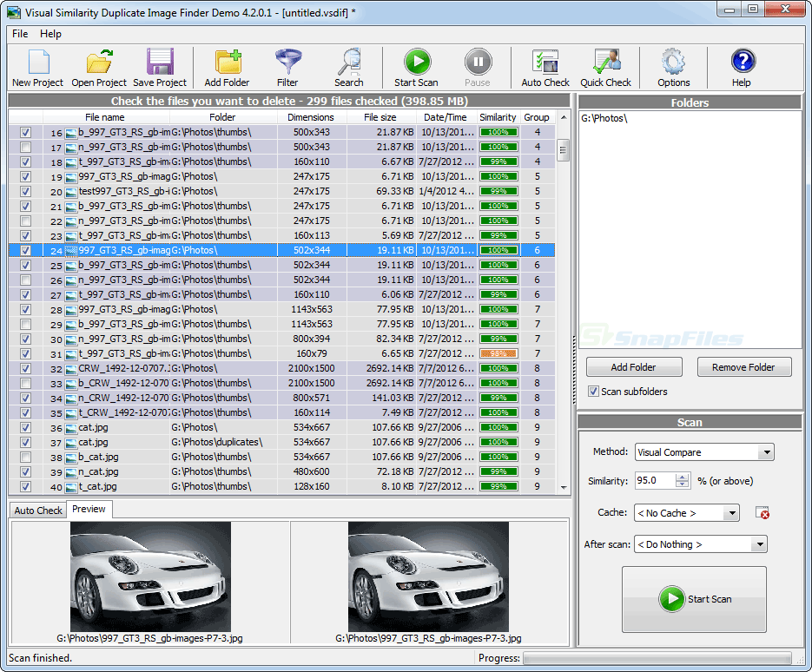Click image icon of cat.jpg row 36

pyautogui.click(x=71, y=428)
